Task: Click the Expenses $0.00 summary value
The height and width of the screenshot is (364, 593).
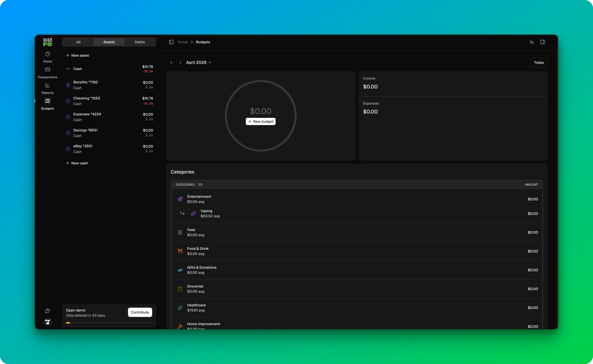Action: (370, 112)
